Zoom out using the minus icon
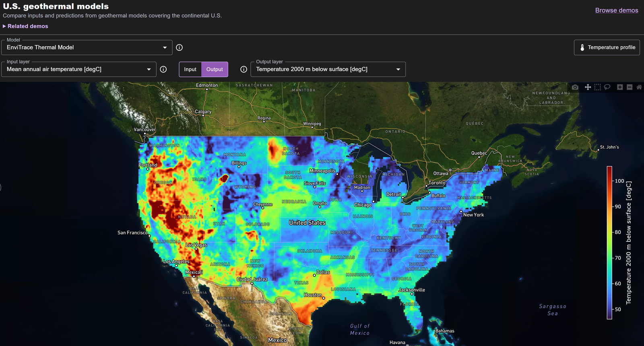 click(x=630, y=87)
